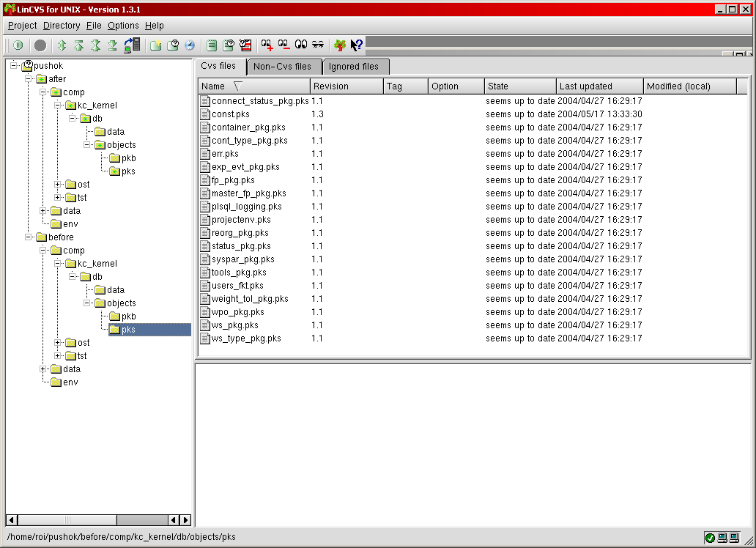Click the computer-with-server toolbar icon
Image resolution: width=756 pixels, height=548 pixels.
[132, 45]
